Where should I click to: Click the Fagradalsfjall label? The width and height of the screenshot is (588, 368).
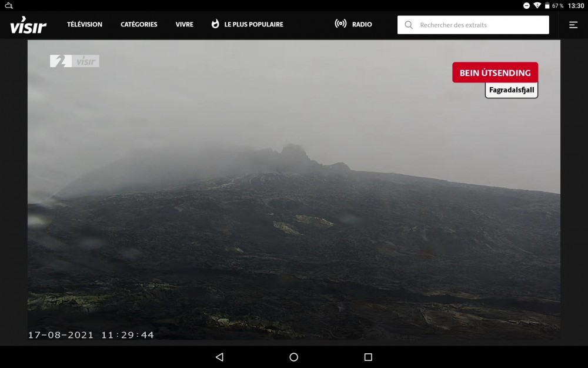pyautogui.click(x=511, y=89)
